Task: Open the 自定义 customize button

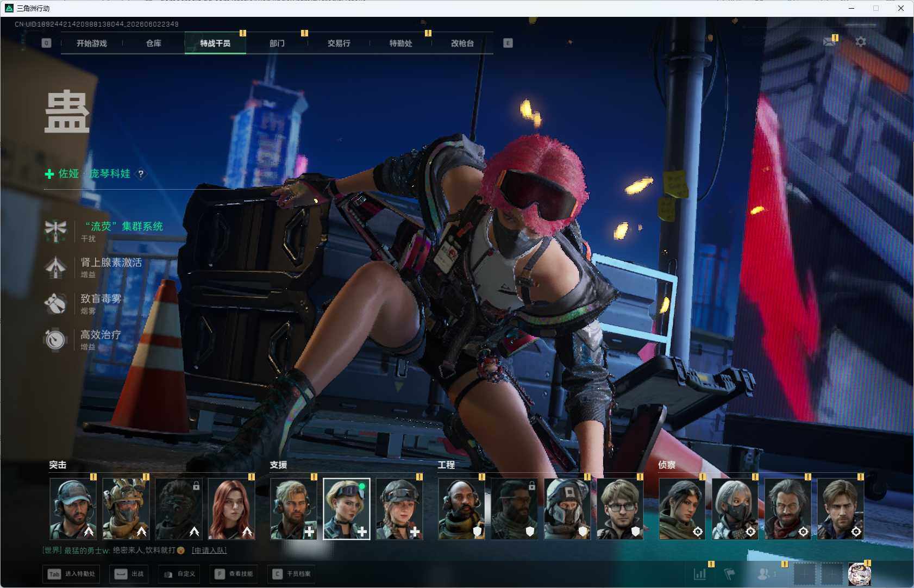Action: [179, 574]
